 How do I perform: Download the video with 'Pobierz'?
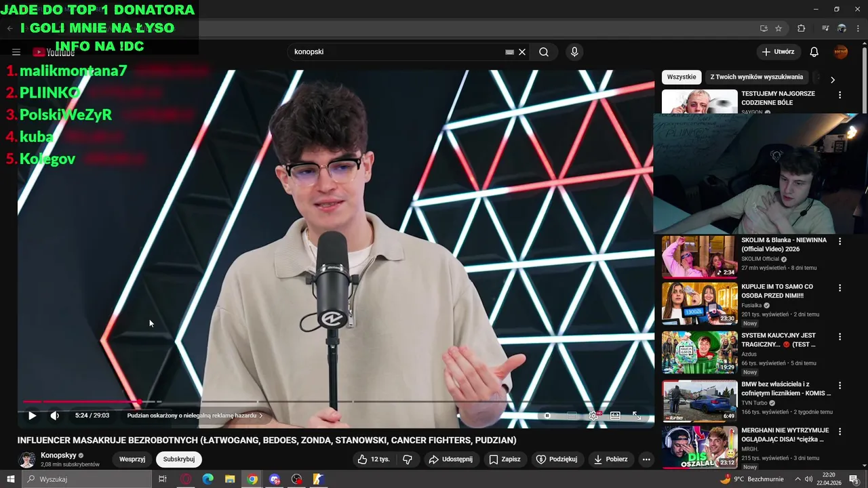[x=611, y=460]
